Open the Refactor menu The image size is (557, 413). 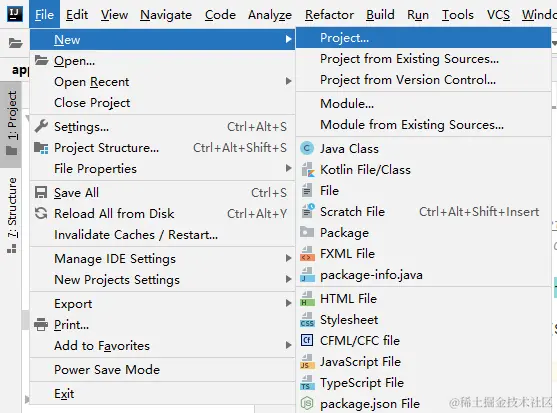[329, 15]
